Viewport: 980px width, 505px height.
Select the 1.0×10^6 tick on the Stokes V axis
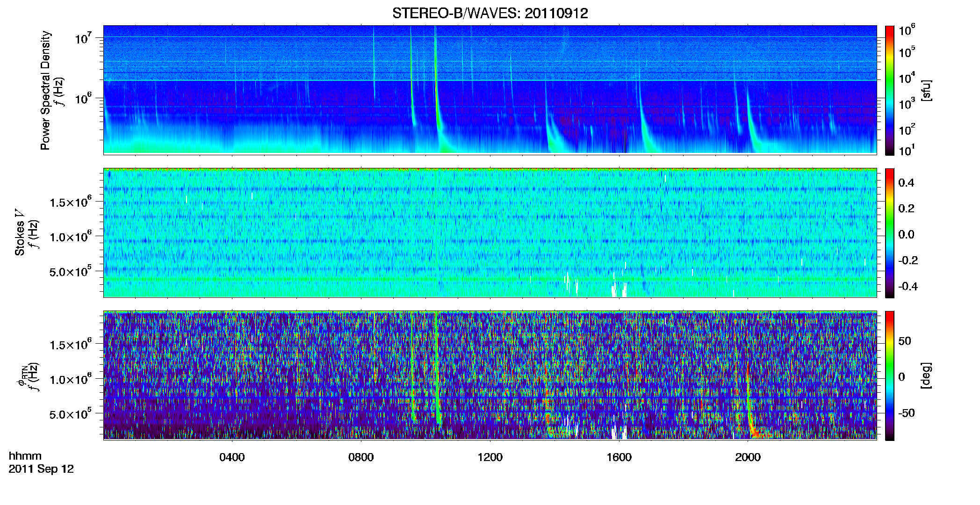71,237
